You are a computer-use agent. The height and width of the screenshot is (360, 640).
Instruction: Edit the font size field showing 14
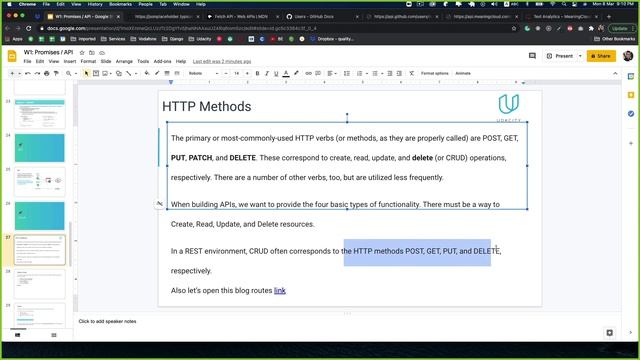pos(236,73)
